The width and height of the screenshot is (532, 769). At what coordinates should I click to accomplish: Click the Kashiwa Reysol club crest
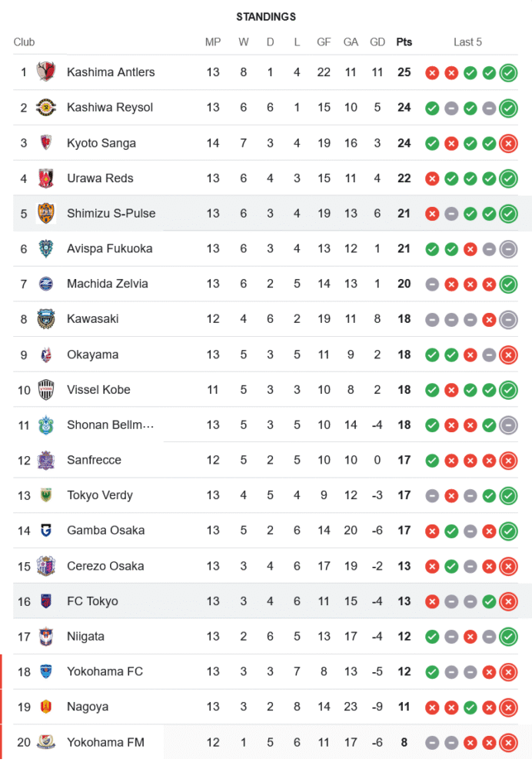[46, 108]
